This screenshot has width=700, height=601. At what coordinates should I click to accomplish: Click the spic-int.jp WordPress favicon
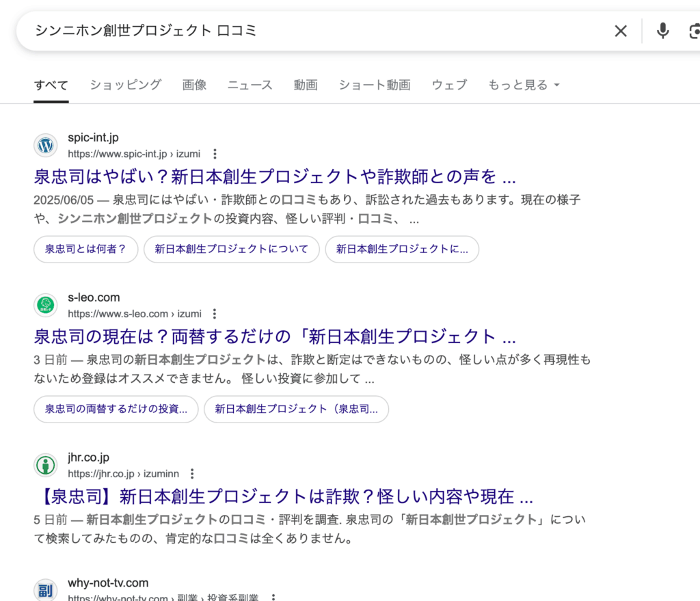pyautogui.click(x=46, y=146)
